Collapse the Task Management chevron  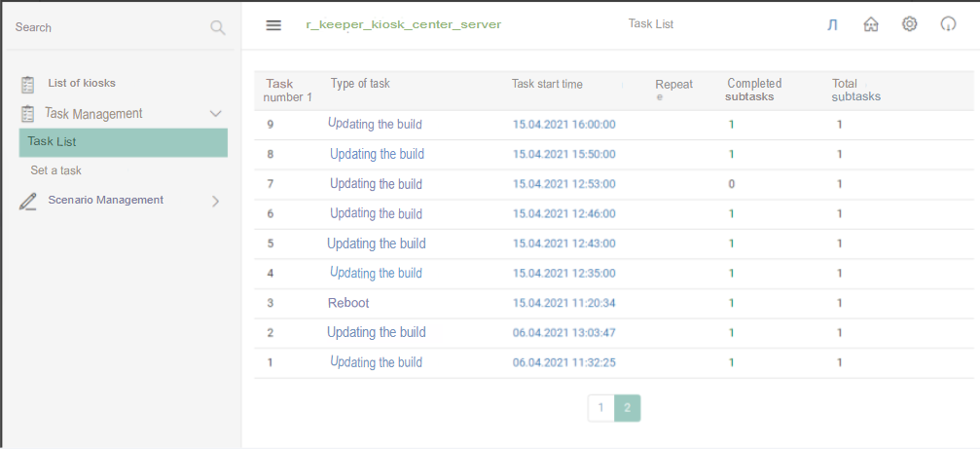[216, 114]
